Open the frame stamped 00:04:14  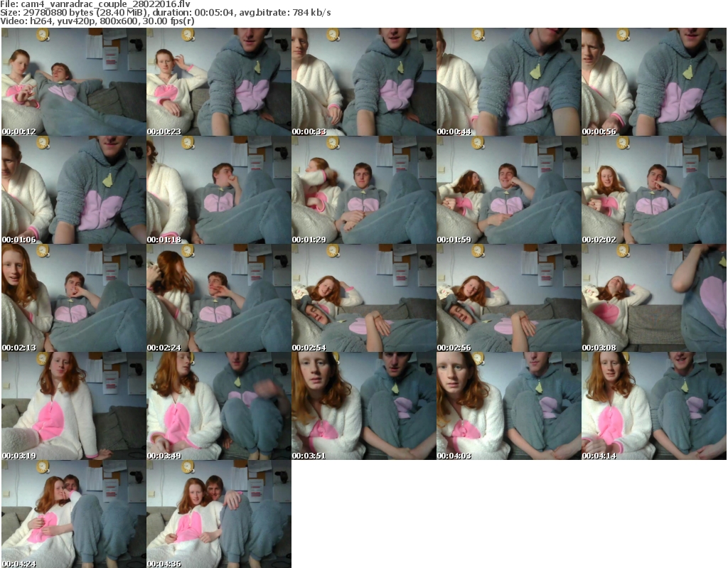(x=654, y=406)
